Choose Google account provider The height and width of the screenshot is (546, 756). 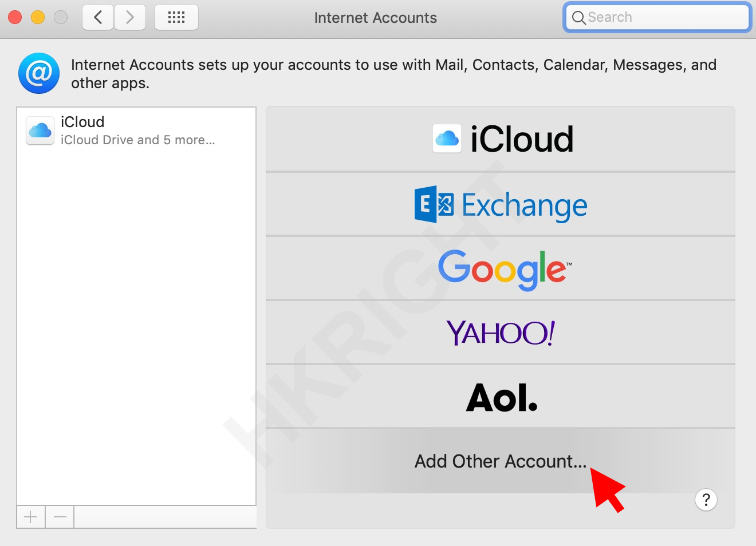pos(501,268)
